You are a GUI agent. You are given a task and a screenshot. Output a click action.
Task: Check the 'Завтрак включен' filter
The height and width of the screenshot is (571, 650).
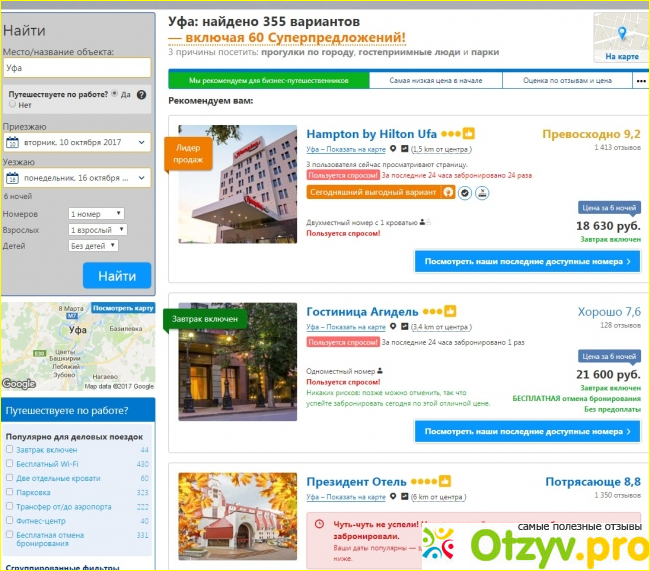click(10, 449)
